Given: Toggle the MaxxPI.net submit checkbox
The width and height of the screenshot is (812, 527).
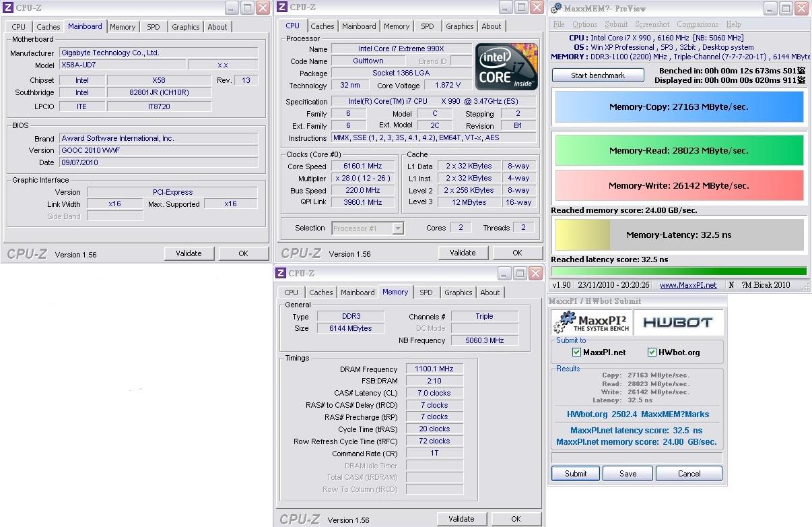Looking at the screenshot, I should pos(576,352).
